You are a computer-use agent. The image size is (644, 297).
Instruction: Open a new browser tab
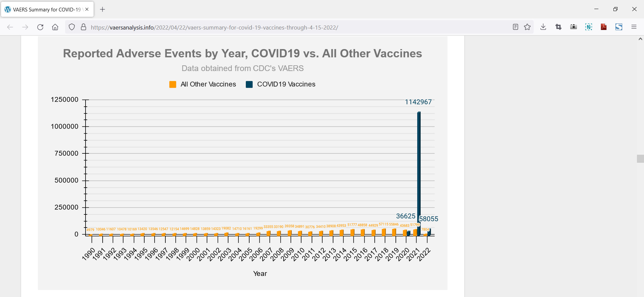point(103,9)
